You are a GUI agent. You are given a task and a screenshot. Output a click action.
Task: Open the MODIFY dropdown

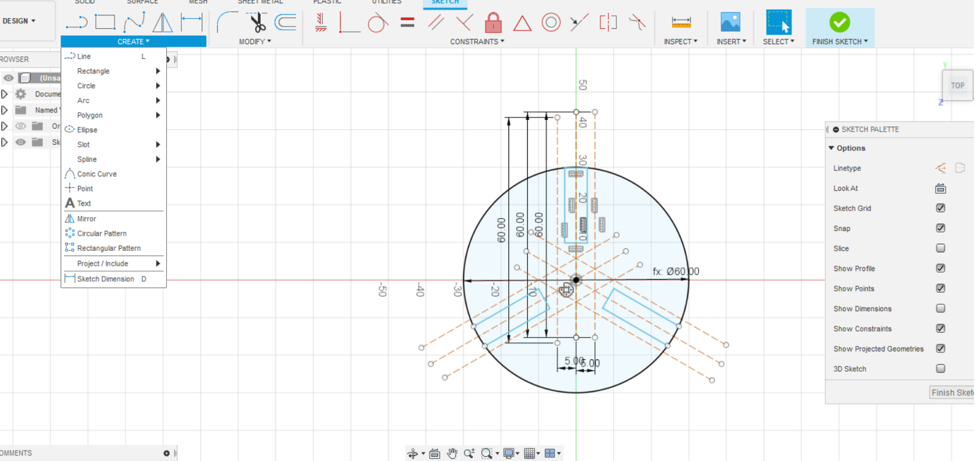(x=255, y=41)
